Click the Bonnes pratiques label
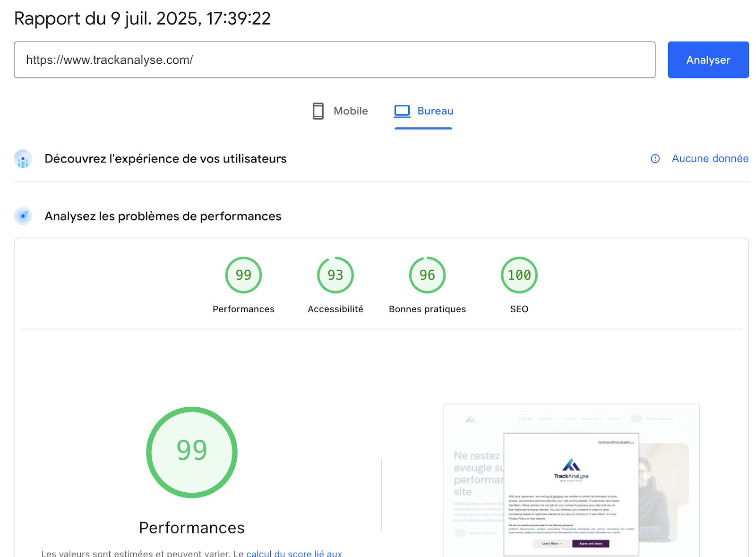This screenshot has height=557, width=756. (427, 309)
